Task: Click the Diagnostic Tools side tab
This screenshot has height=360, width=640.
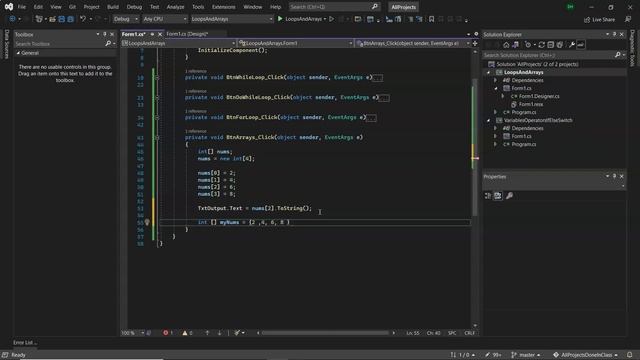Action: coord(633,48)
